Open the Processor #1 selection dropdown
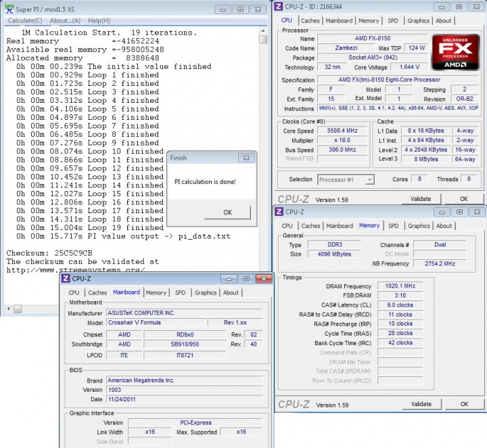 (369, 179)
